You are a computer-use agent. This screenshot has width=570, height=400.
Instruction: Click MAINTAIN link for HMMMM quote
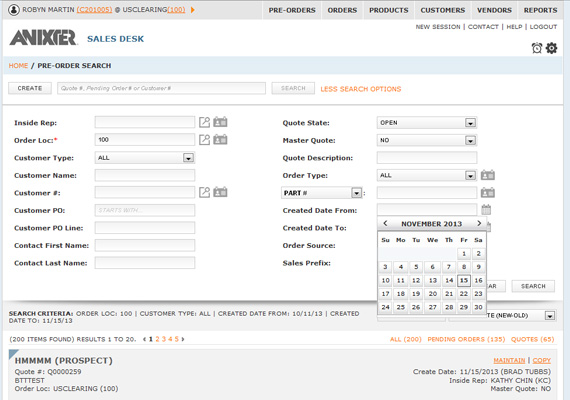coord(509,360)
